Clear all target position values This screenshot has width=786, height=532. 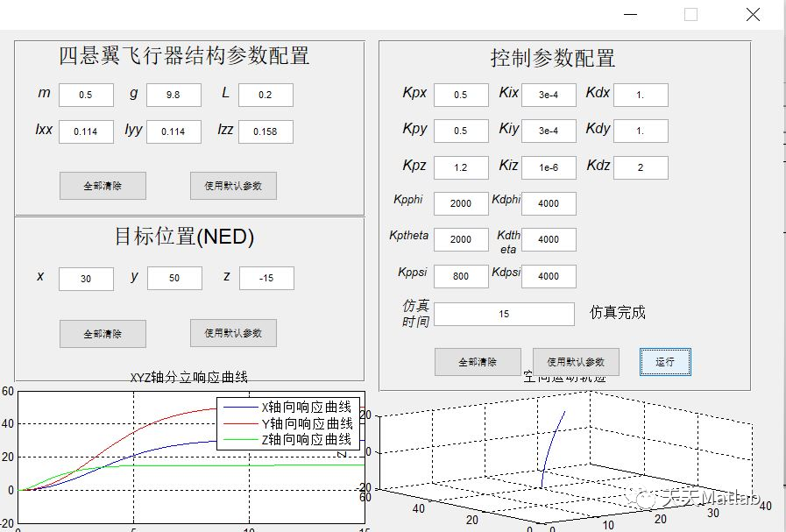point(103,334)
